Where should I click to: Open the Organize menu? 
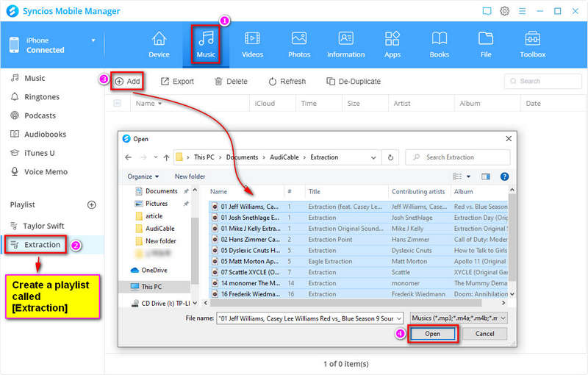tap(143, 176)
